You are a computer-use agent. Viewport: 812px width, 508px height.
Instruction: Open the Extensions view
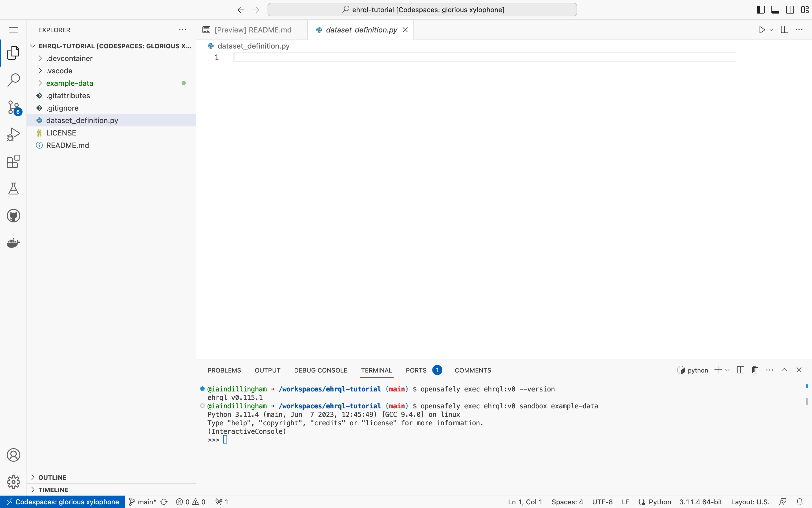click(x=14, y=162)
